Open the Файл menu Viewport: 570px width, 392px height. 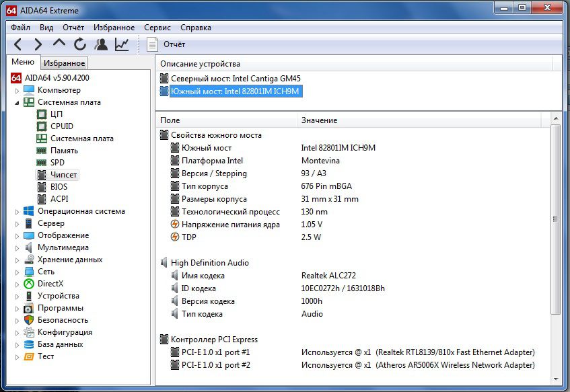[x=20, y=28]
